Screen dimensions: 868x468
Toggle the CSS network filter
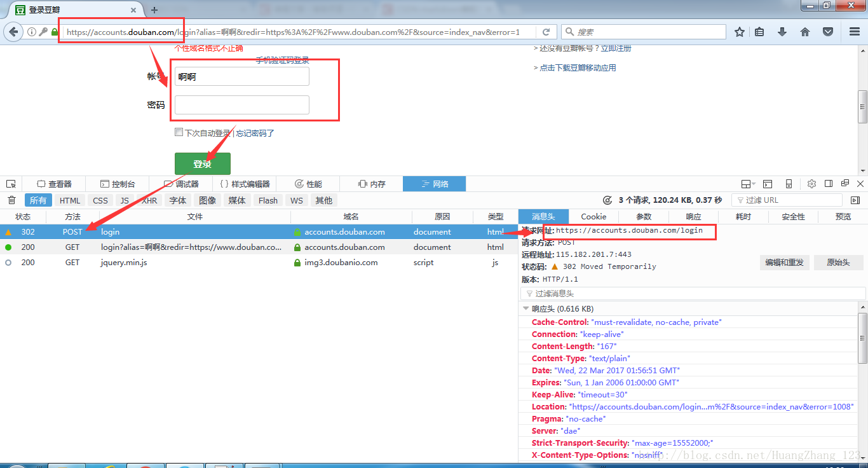100,200
